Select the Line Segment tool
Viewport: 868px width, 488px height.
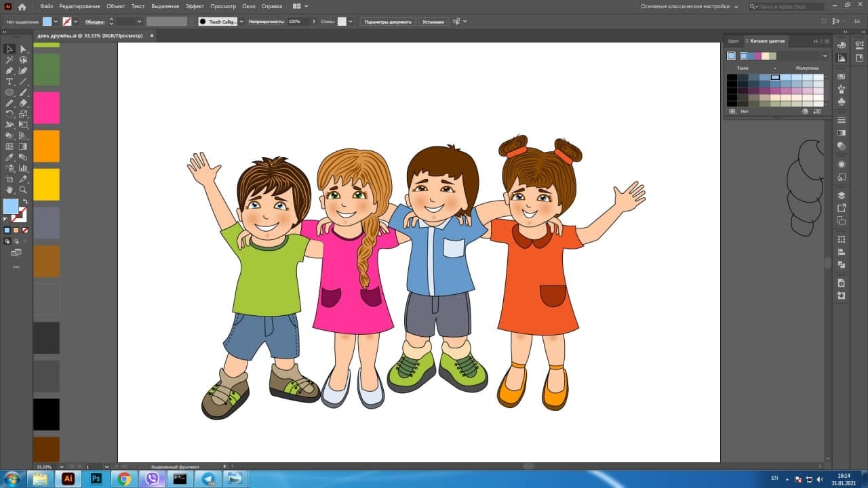click(23, 81)
